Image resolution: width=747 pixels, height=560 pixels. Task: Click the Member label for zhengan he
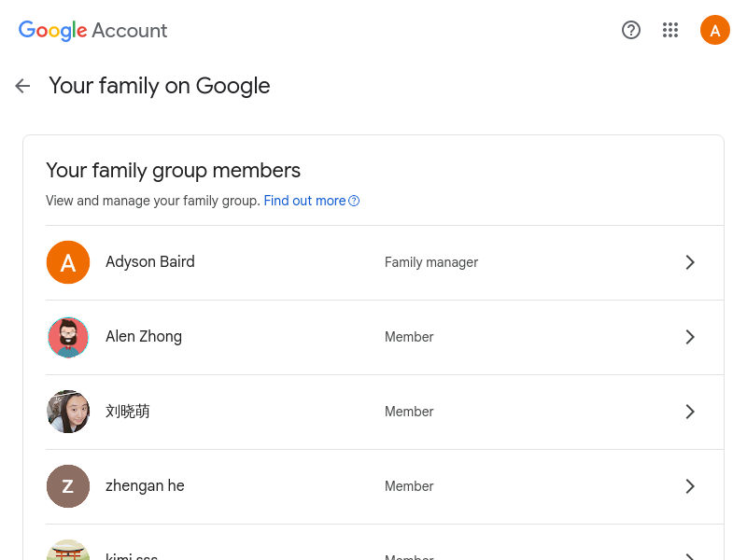point(409,486)
